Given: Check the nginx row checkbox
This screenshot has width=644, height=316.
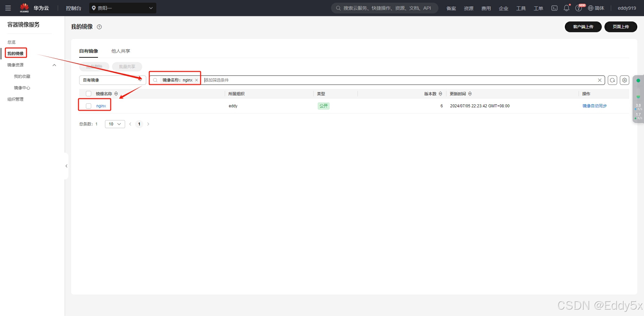Looking at the screenshot, I should [89, 106].
